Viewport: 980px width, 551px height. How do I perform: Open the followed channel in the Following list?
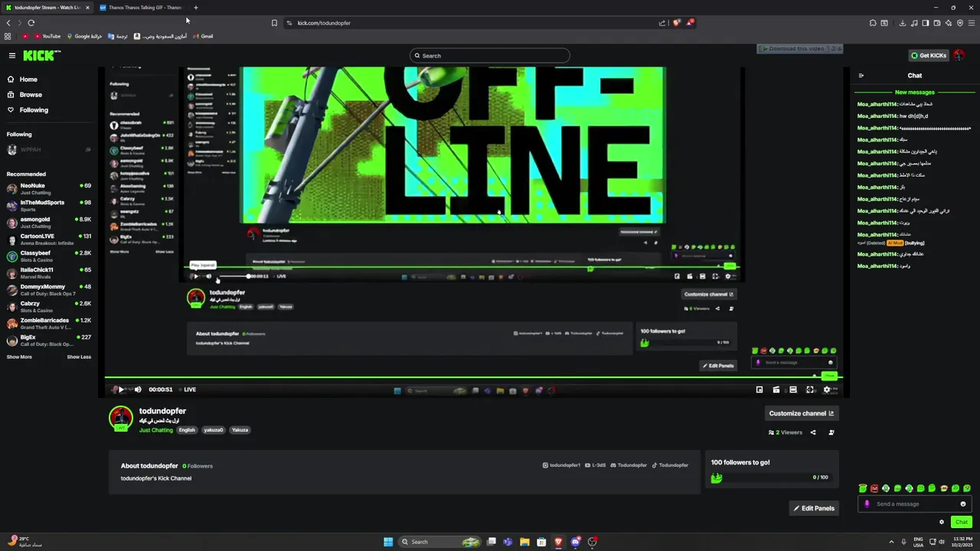pos(48,150)
